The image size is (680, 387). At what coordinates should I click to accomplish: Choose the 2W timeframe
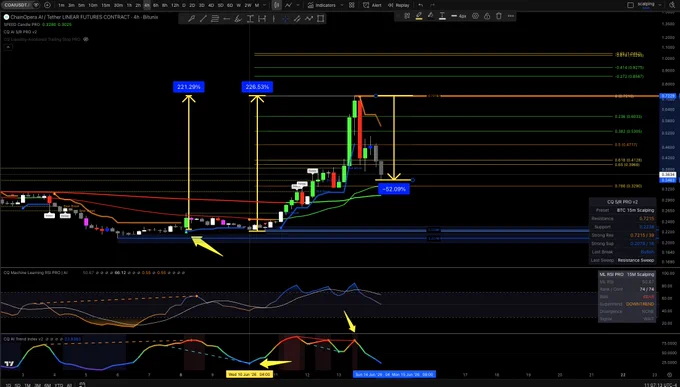pos(248,5)
